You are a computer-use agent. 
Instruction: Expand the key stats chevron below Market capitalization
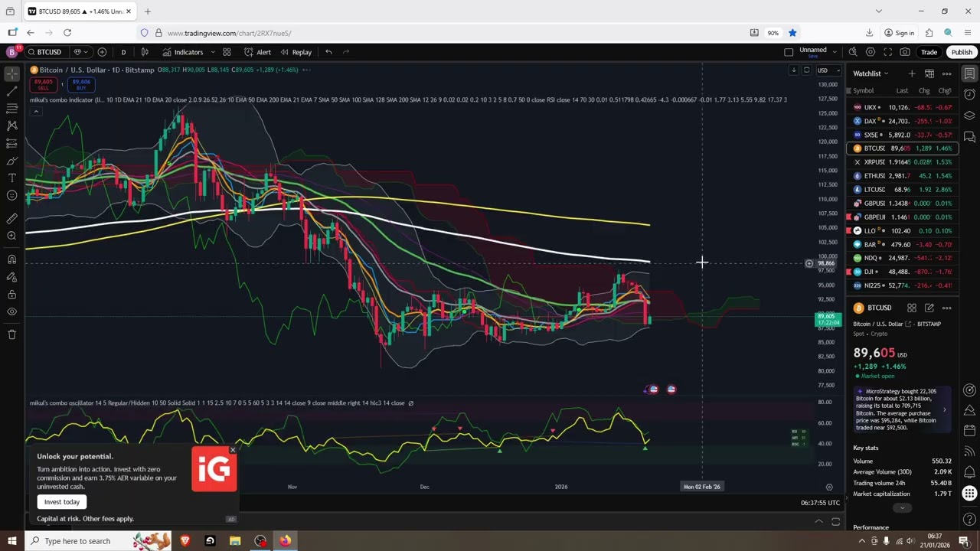coord(902,508)
